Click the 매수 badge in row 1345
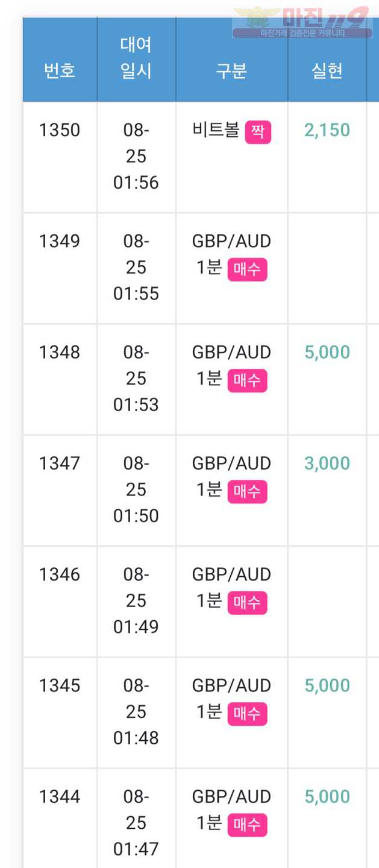The image size is (379, 868). tap(247, 714)
